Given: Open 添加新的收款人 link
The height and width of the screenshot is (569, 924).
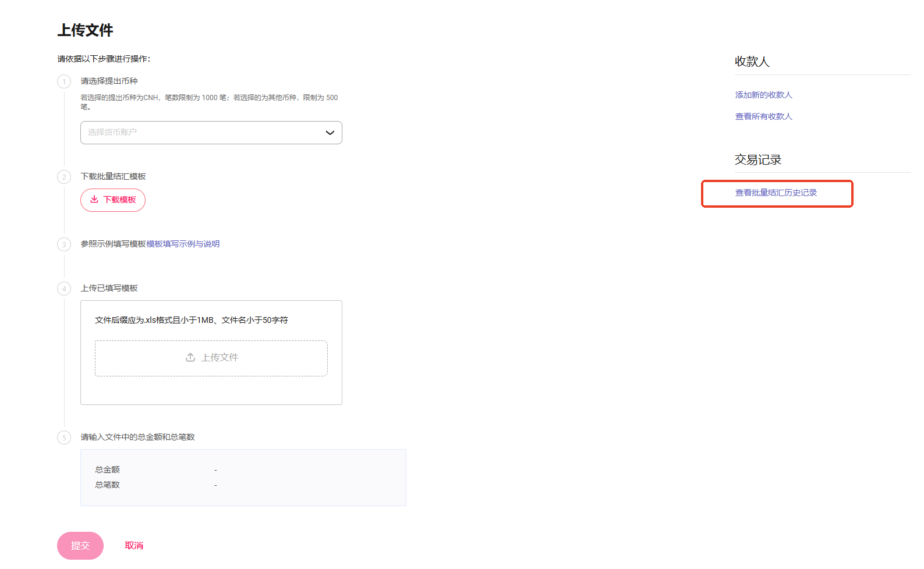Looking at the screenshot, I should pyautogui.click(x=763, y=95).
